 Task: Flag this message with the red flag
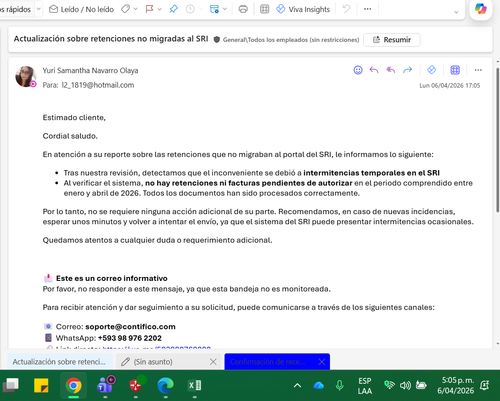click(149, 9)
